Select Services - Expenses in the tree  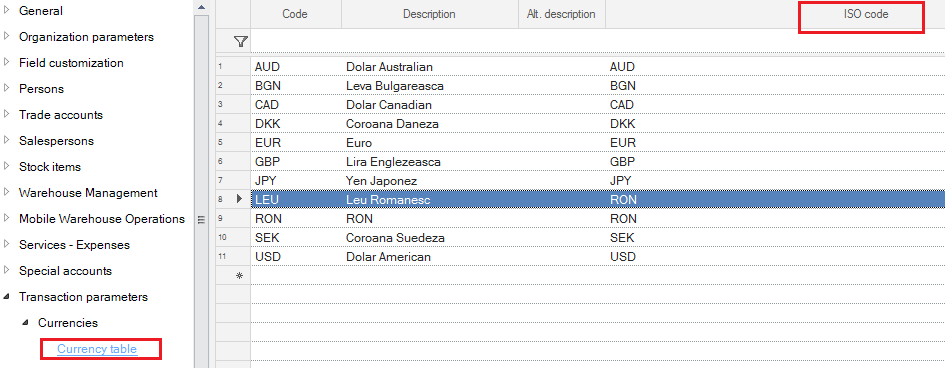click(x=74, y=245)
